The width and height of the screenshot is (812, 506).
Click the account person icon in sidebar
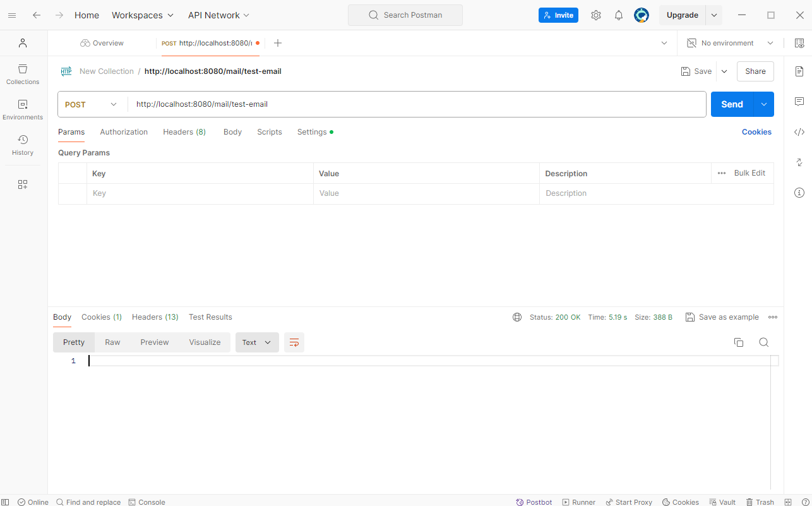tap(23, 43)
